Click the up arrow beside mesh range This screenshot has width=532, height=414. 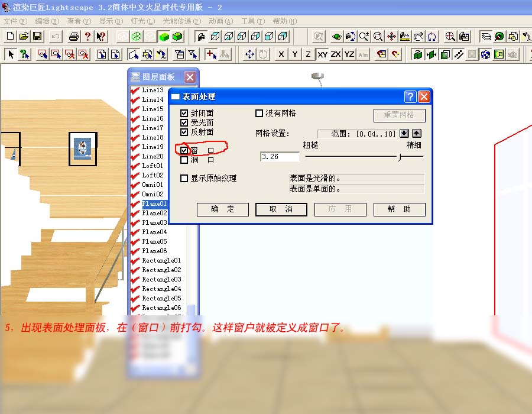click(417, 133)
